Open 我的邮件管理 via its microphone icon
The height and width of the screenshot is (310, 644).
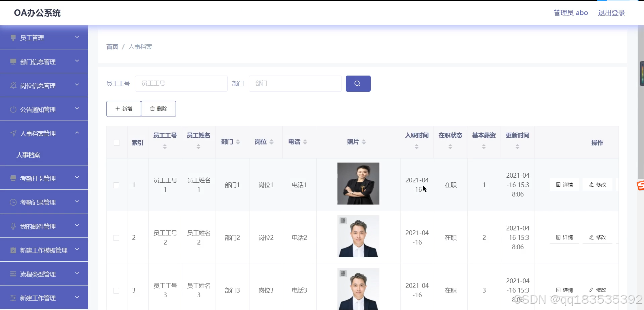click(13, 226)
